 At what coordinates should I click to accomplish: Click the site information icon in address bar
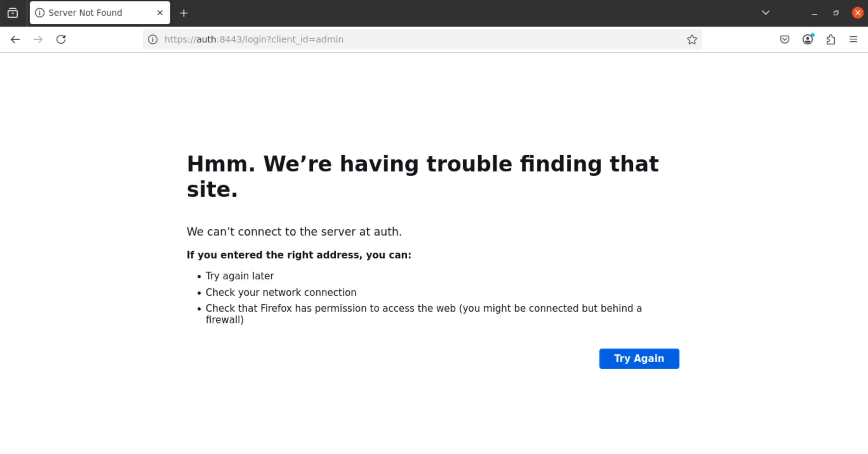click(153, 39)
